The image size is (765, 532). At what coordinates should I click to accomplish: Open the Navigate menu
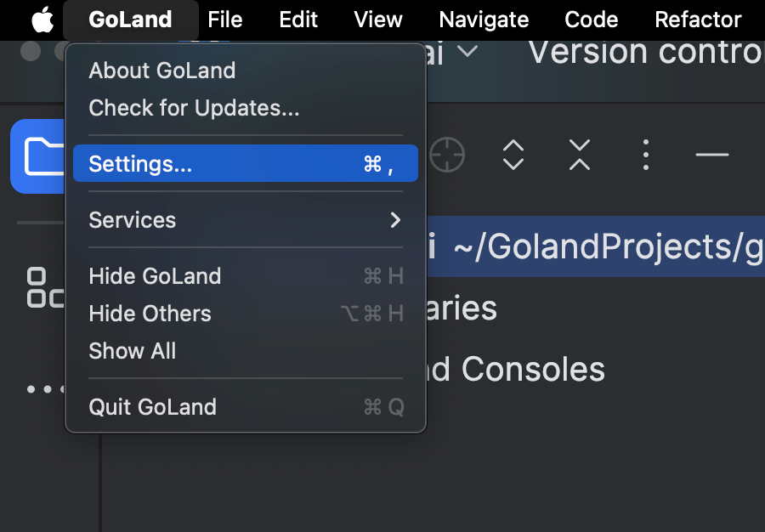483,19
